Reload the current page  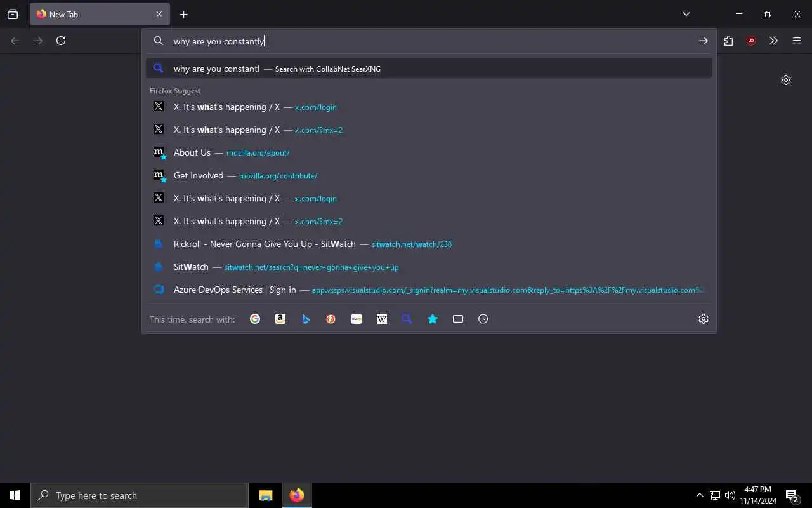(61, 41)
